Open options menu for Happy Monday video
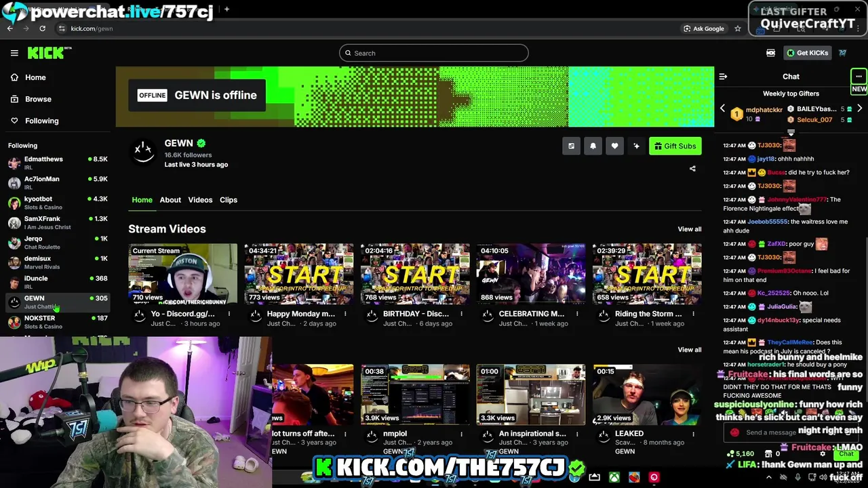This screenshot has width=868, height=488. 345,314
